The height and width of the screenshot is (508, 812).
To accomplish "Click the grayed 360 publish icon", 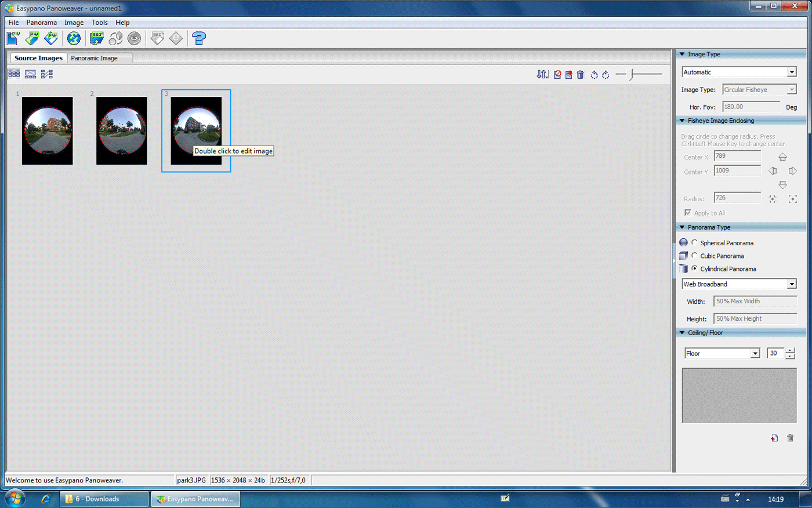I will pyautogui.click(x=157, y=38).
